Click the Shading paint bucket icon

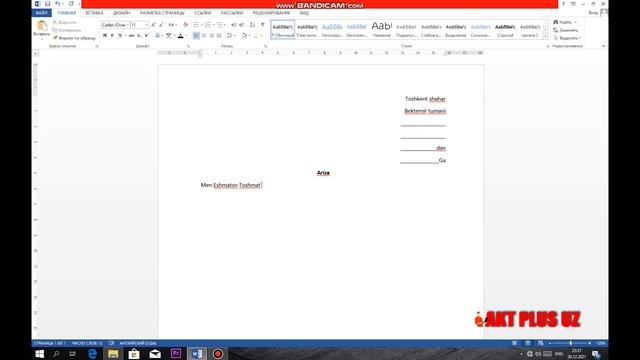coord(244,36)
